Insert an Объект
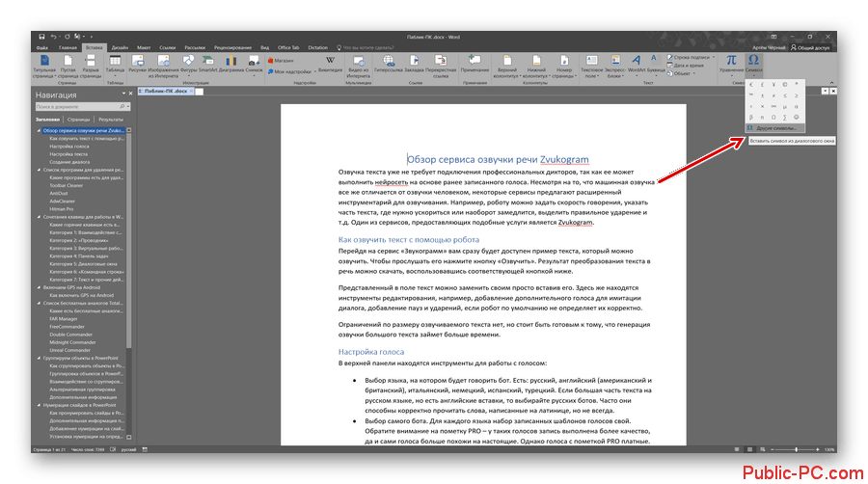 pos(681,73)
